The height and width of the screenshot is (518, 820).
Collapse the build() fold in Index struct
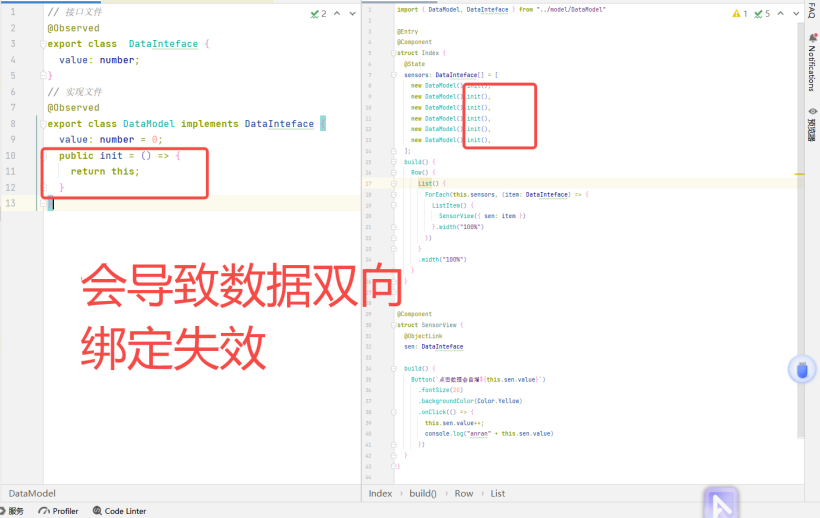coord(393,162)
